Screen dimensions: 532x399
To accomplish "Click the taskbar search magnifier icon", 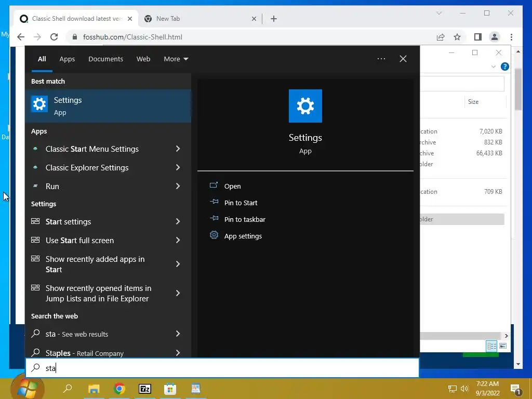I will coord(68,388).
